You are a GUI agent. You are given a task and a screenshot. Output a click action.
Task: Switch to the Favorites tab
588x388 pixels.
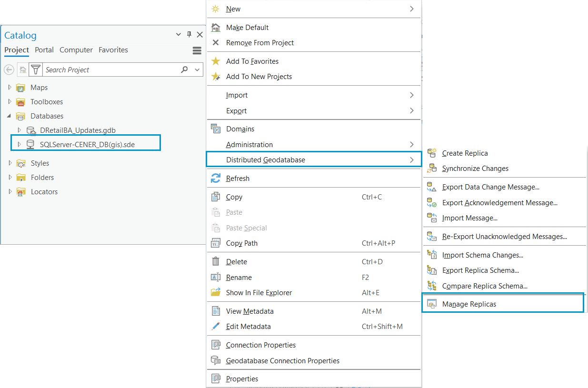coord(113,50)
